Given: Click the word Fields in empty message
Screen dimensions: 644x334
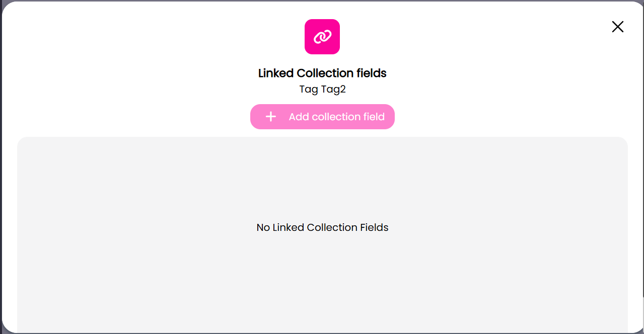Looking at the screenshot, I should [374, 227].
